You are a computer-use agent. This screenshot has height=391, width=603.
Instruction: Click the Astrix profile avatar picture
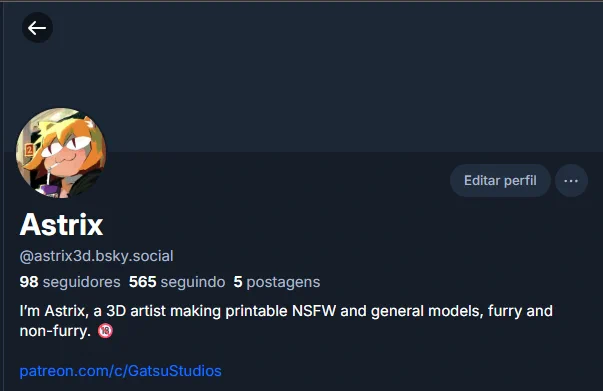tap(61, 153)
